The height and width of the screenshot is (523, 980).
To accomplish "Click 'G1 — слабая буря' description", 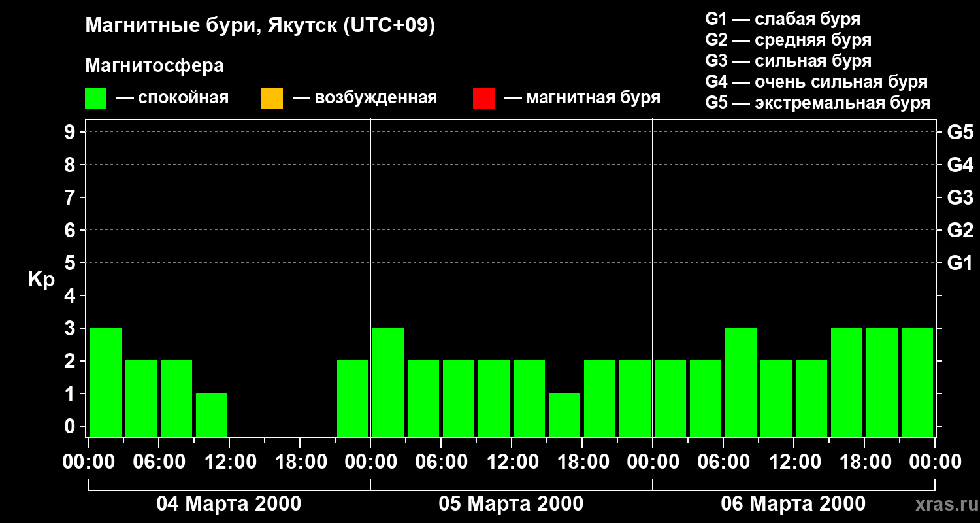I will coord(783,19).
